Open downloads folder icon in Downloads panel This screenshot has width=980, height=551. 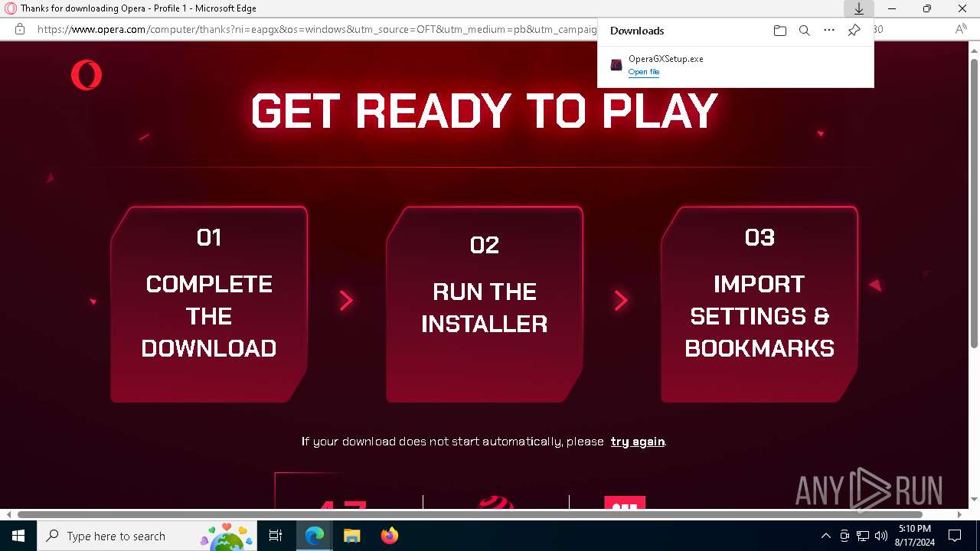(780, 31)
